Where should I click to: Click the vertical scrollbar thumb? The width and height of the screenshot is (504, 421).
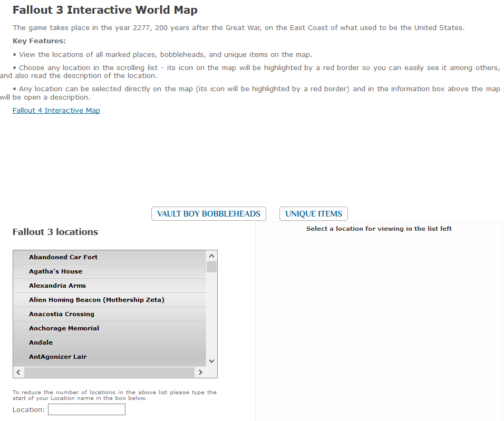(211, 267)
